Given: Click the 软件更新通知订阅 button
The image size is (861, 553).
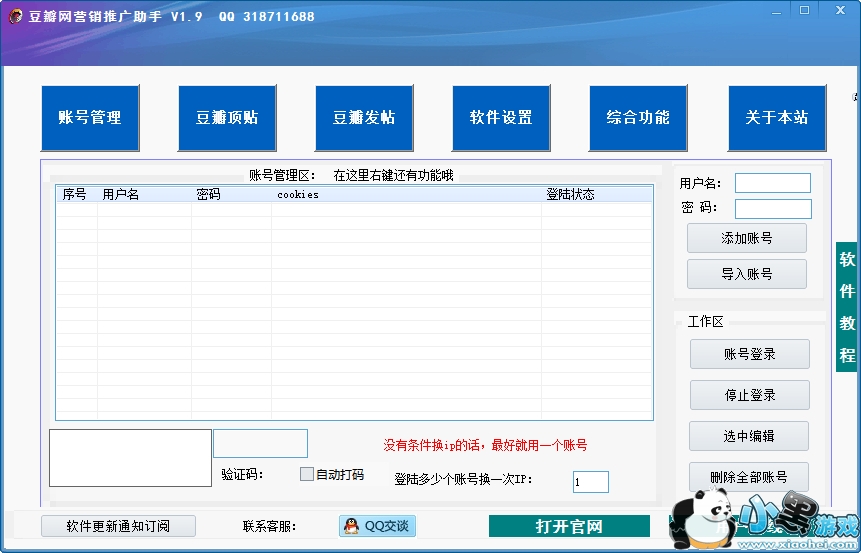Looking at the screenshot, I should pos(118,526).
